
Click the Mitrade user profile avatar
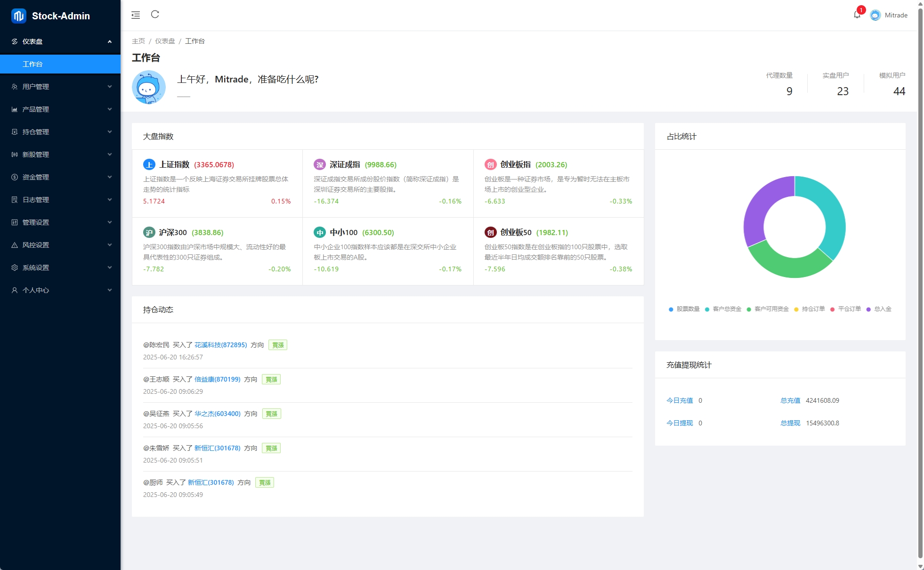875,15
